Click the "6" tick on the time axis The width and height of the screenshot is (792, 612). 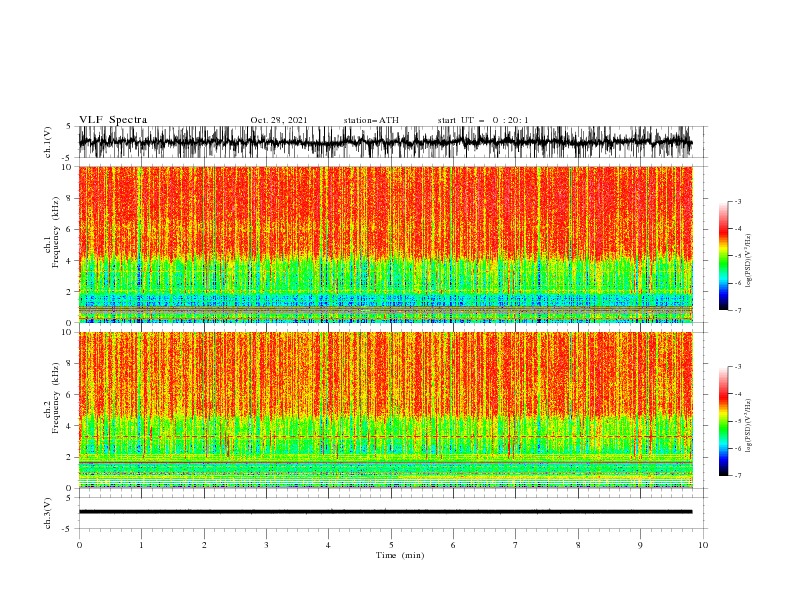(x=453, y=545)
